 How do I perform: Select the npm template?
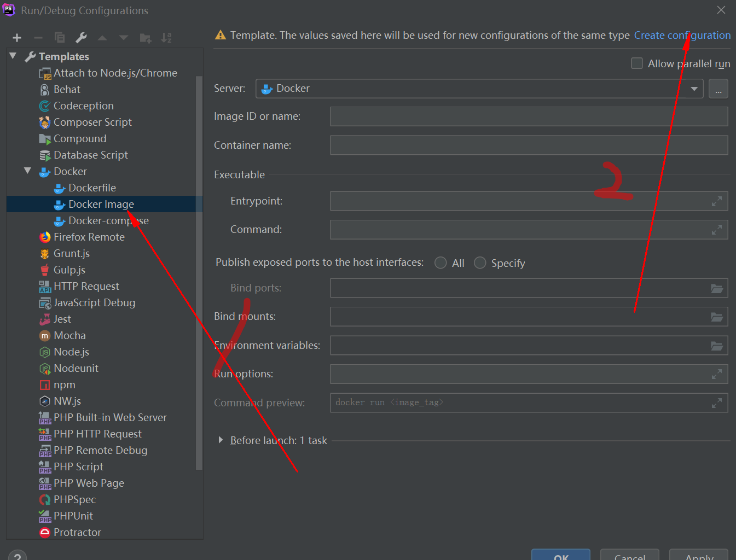click(x=104, y=385)
